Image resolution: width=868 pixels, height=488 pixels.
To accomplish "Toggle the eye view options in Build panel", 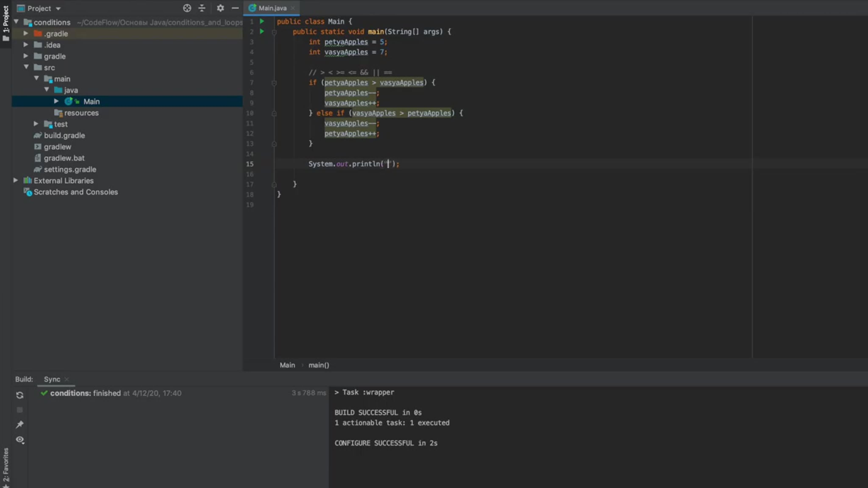I will pyautogui.click(x=20, y=440).
